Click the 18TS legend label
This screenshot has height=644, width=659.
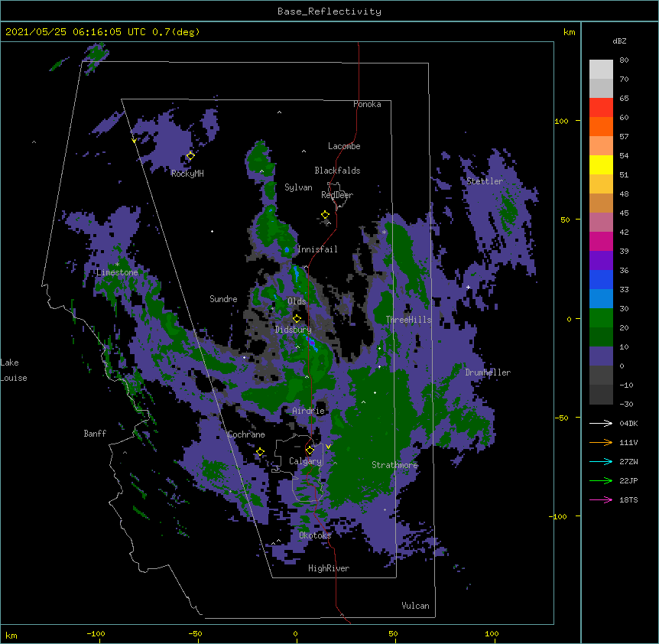[628, 499]
